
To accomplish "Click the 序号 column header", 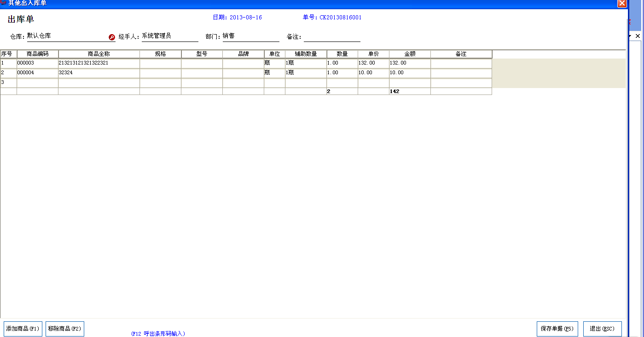I will point(8,54).
